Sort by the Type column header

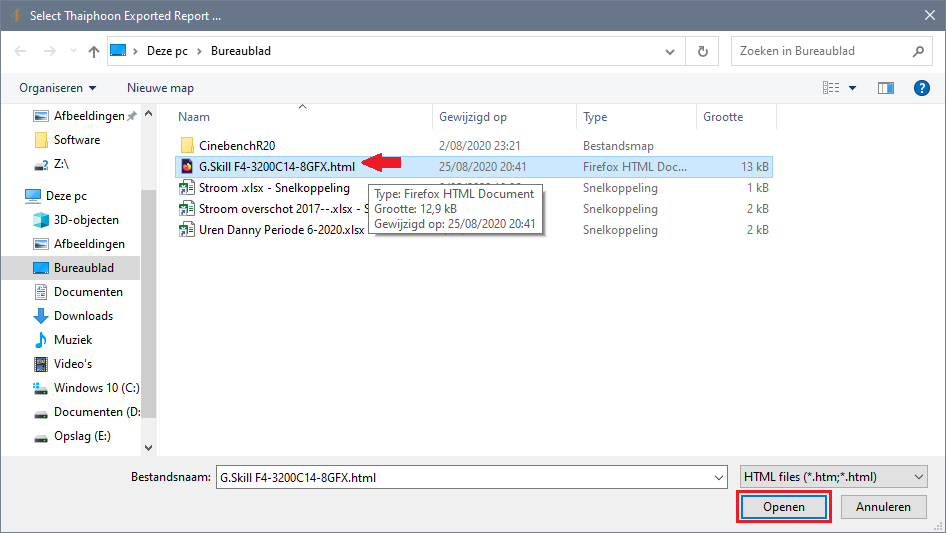click(595, 117)
